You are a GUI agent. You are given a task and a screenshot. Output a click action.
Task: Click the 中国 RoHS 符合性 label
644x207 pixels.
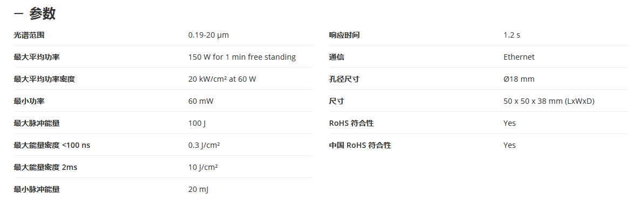point(360,146)
